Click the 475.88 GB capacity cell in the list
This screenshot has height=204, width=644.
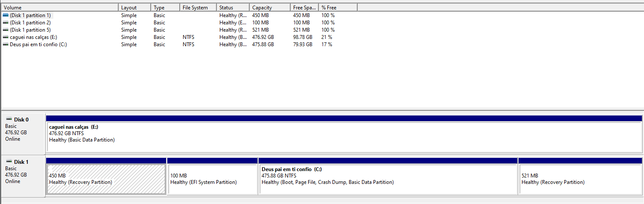point(263,44)
